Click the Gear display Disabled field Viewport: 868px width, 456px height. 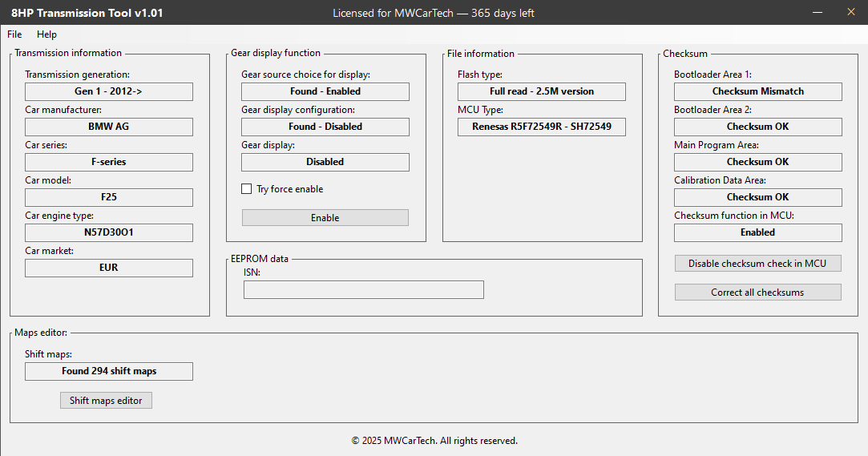point(325,162)
